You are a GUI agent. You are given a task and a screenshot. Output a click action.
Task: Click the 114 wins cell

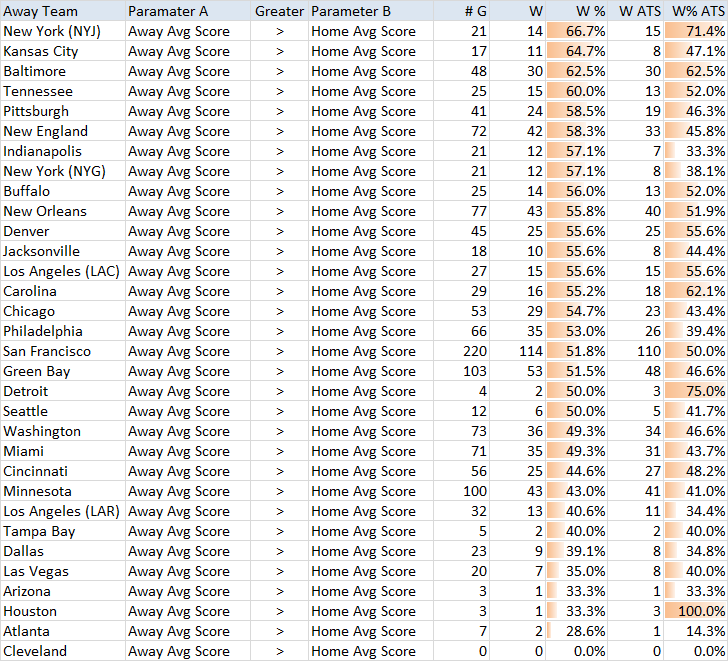click(517, 350)
